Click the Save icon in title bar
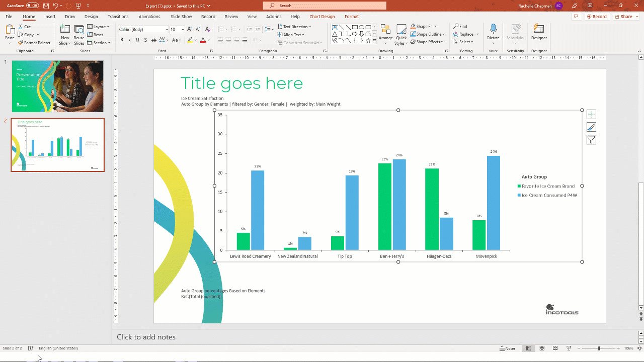 pyautogui.click(x=46, y=6)
